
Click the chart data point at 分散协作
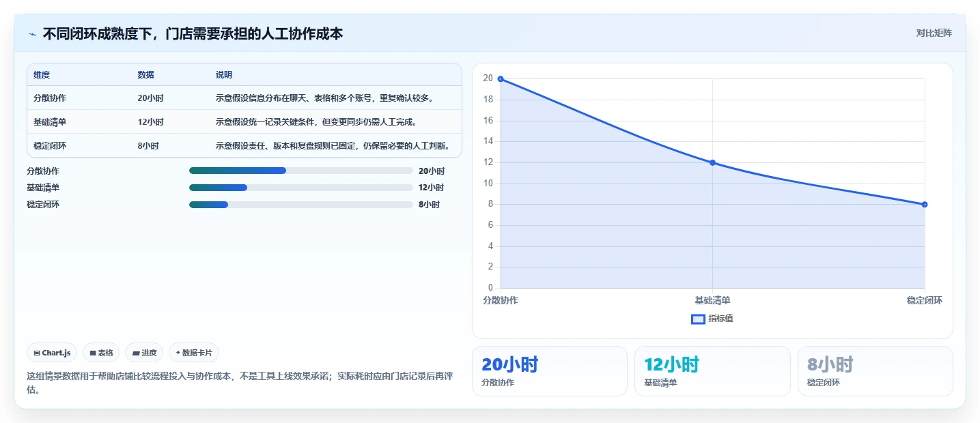click(x=501, y=79)
